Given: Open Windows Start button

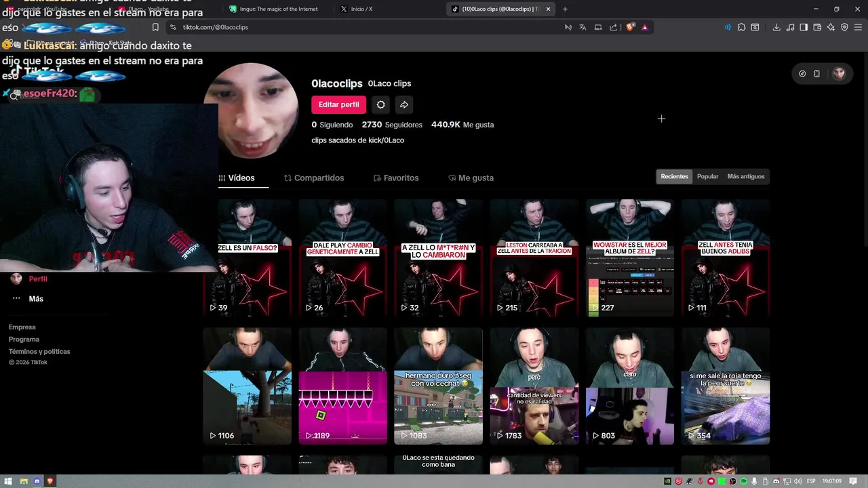Looking at the screenshot, I should pyautogui.click(x=8, y=481).
